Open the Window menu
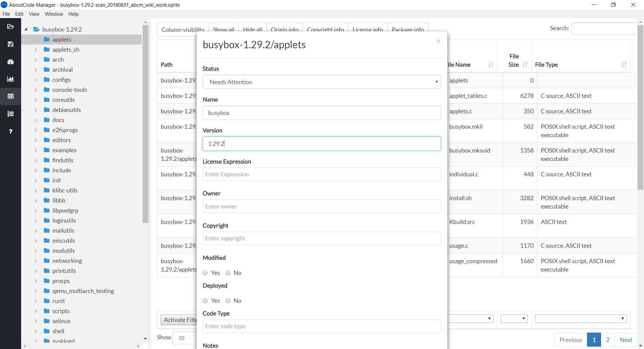 [x=54, y=14]
